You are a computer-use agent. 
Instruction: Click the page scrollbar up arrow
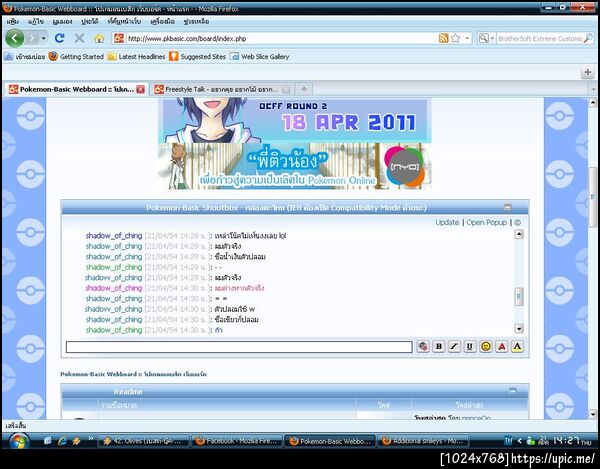(593, 102)
